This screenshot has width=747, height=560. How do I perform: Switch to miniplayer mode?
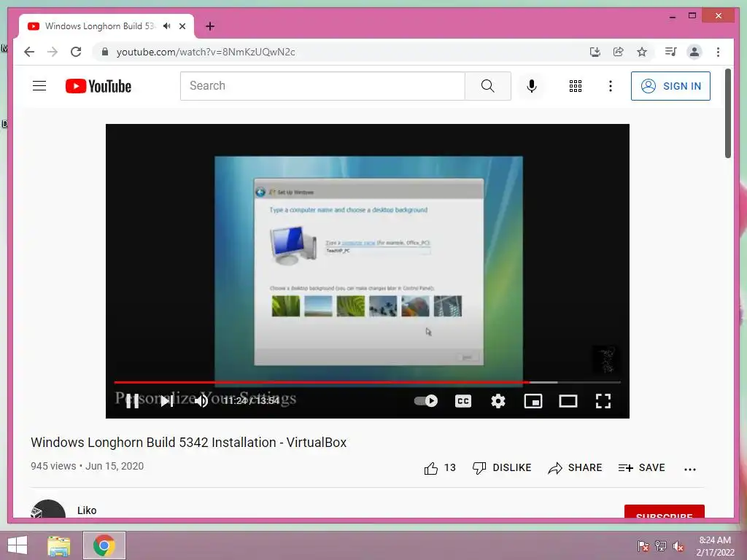coord(533,401)
